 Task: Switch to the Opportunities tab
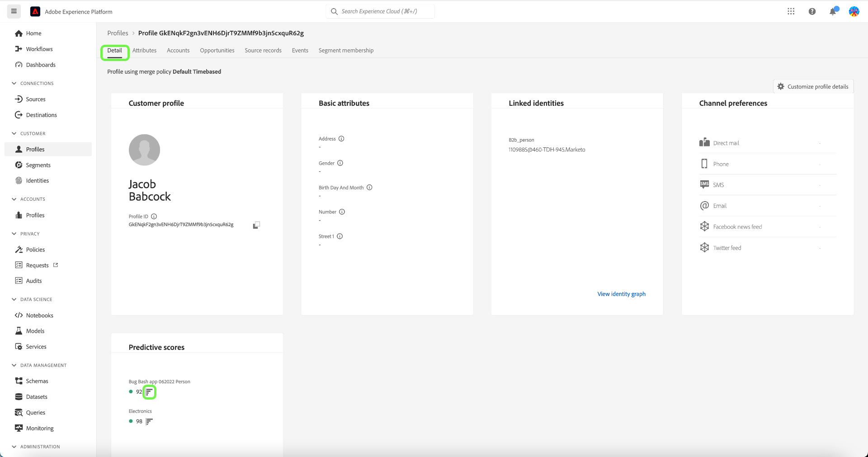coord(217,51)
